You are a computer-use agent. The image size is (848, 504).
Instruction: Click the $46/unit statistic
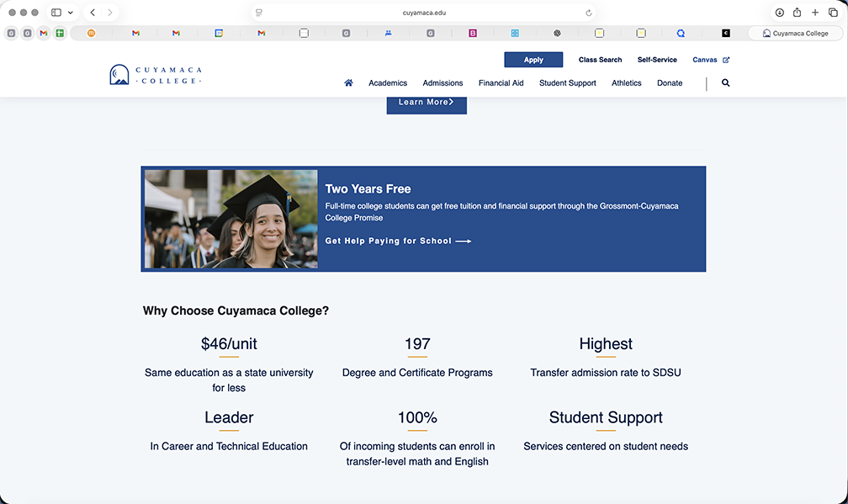(229, 344)
